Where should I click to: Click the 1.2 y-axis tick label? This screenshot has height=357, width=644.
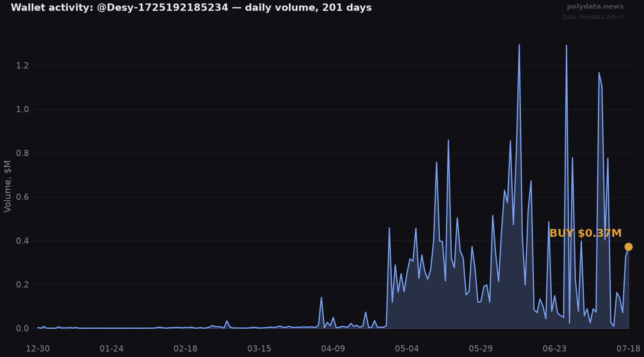pyautogui.click(x=22, y=66)
